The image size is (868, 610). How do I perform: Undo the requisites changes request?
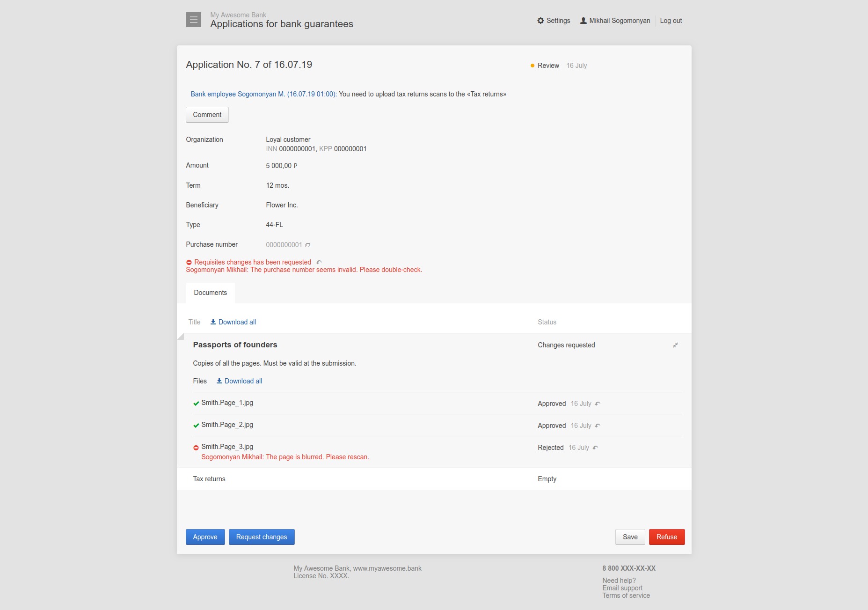(319, 262)
